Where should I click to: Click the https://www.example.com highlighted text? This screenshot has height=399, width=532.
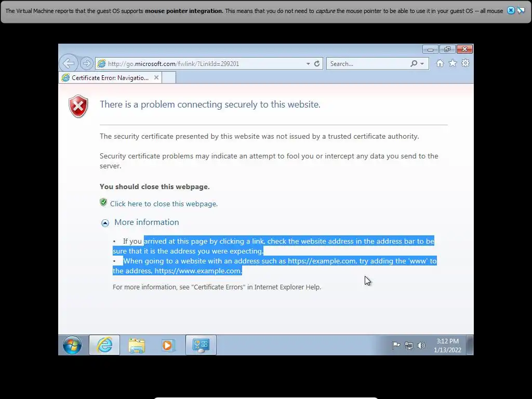point(198,271)
